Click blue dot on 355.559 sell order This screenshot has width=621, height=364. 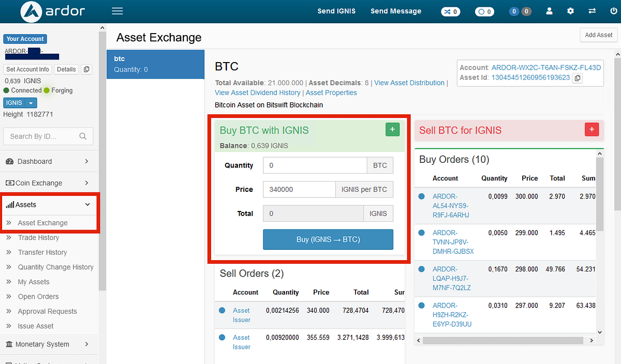click(x=222, y=337)
